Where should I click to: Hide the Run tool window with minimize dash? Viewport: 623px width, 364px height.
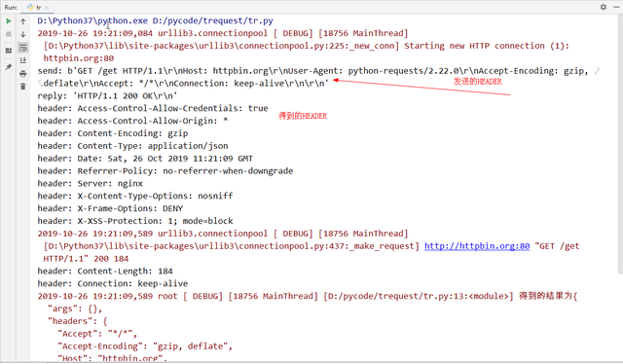click(x=616, y=7)
